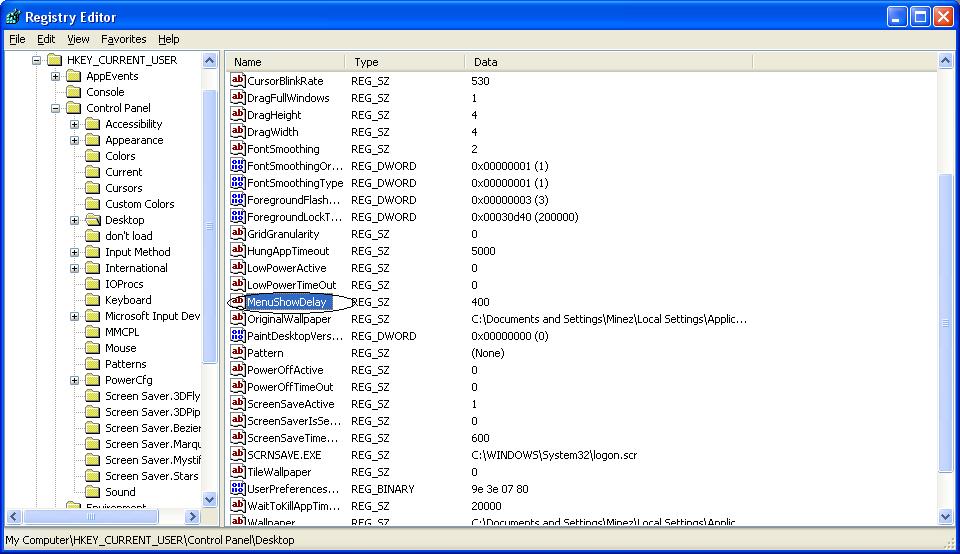Click the WaitToKillAppTimeout value icon
The image size is (960, 554).
coord(238,505)
